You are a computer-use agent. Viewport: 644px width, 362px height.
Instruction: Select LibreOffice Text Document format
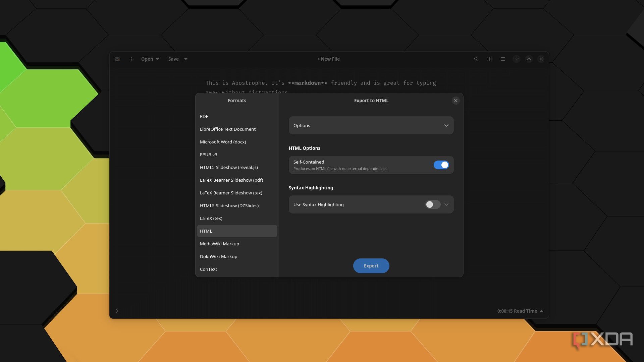237,129
